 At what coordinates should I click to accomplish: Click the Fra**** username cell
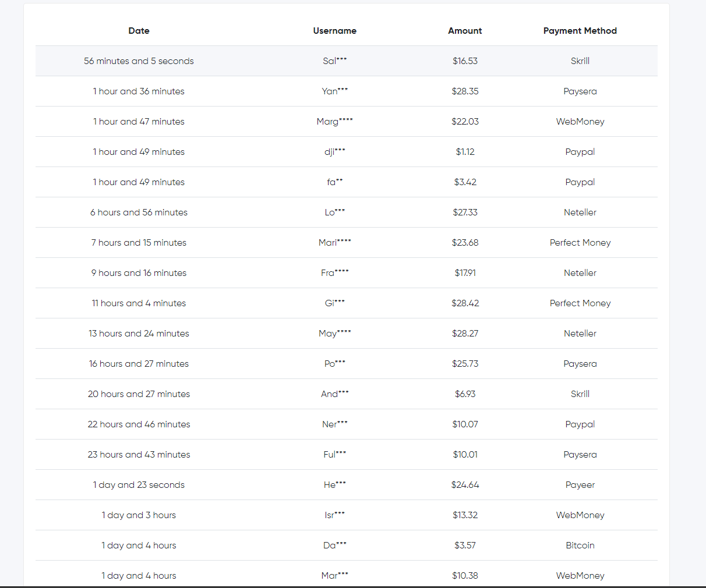coord(335,273)
